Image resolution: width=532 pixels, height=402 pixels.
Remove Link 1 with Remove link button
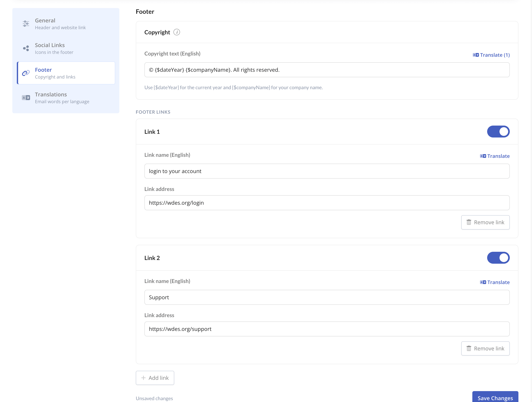[x=485, y=222]
